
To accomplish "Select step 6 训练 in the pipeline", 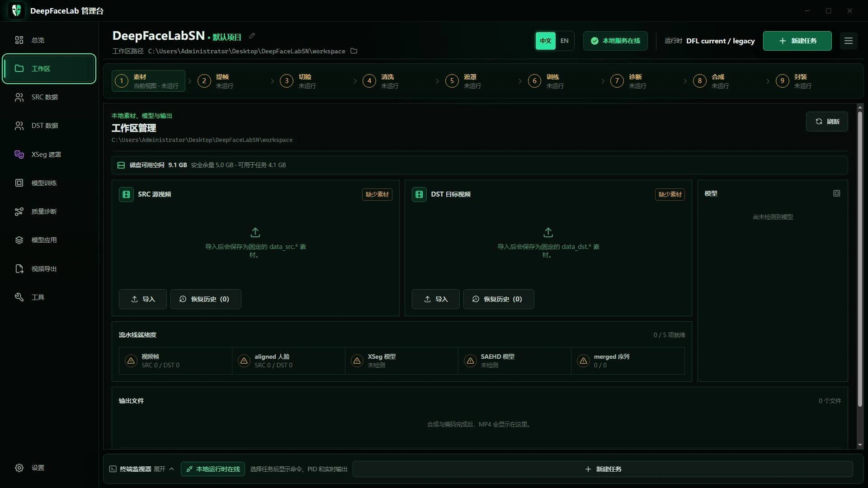I will coord(562,81).
